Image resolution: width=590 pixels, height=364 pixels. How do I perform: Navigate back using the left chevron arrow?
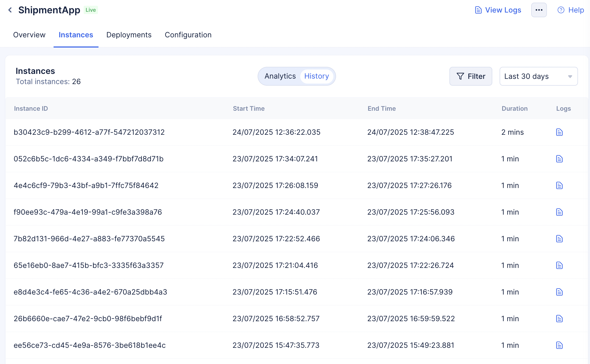[10, 10]
